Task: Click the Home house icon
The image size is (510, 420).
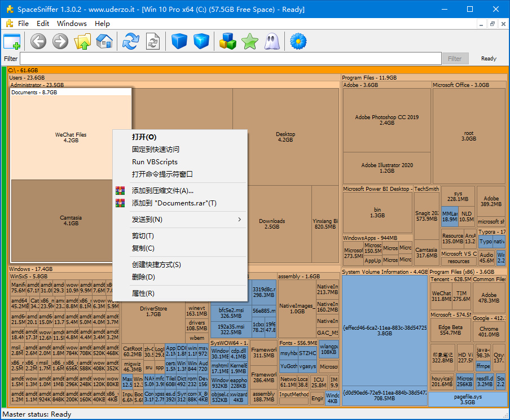Action: click(104, 41)
